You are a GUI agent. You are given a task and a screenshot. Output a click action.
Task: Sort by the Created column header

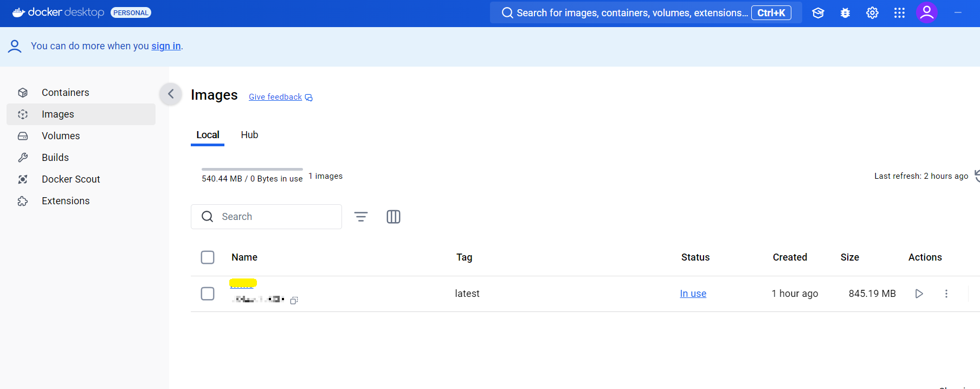coord(790,257)
